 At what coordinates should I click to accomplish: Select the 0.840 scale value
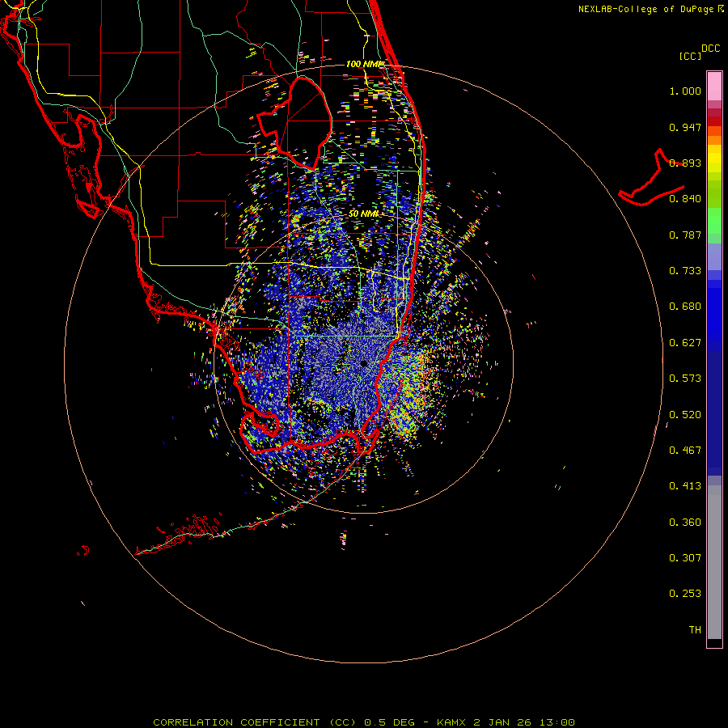[685, 199]
